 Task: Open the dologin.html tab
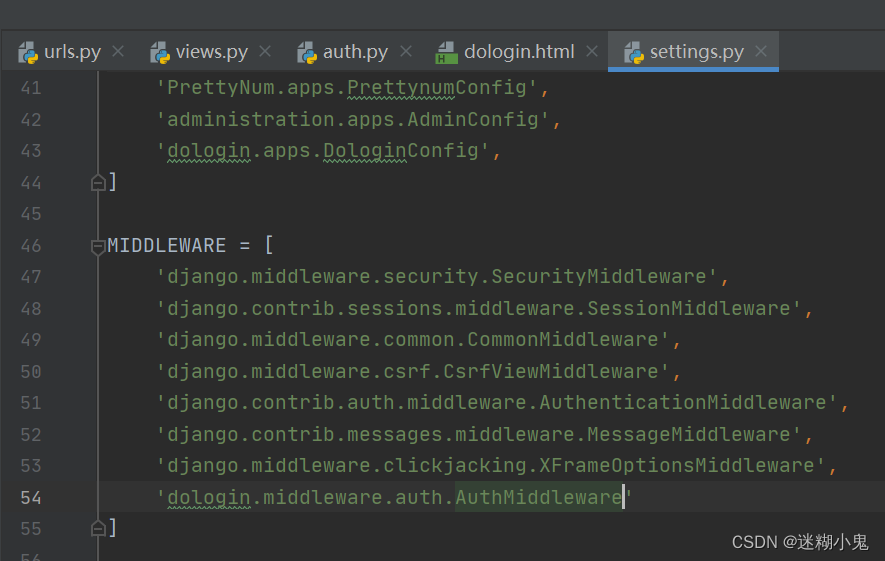[518, 52]
